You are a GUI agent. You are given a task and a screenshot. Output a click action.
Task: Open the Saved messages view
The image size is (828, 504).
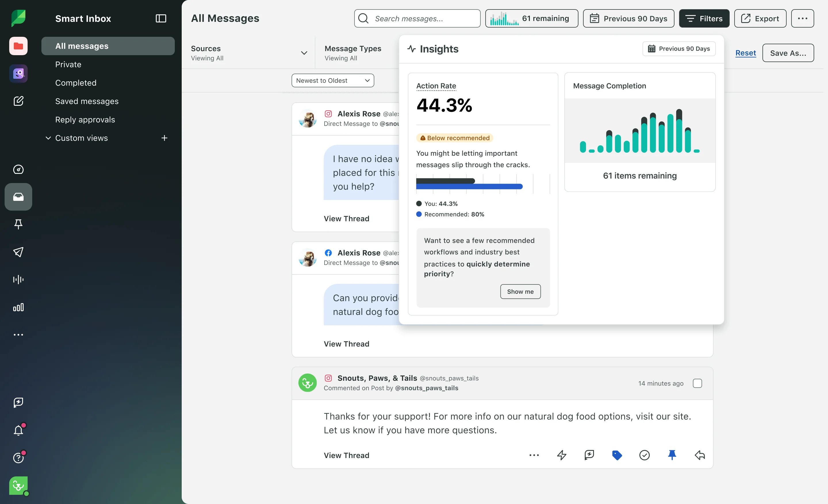87,101
